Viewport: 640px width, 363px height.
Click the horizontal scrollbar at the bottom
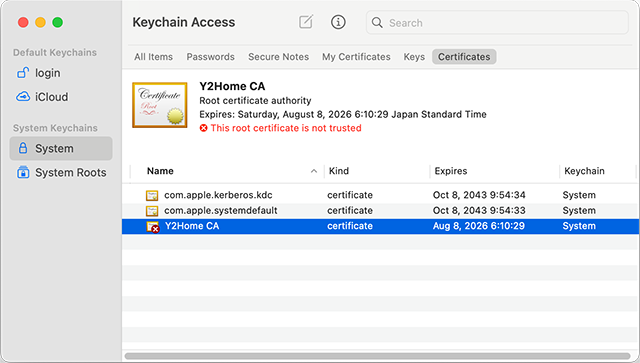coord(378,356)
